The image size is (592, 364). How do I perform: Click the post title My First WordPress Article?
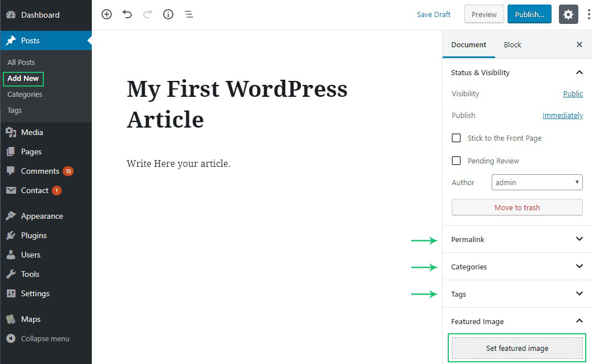coord(237,104)
